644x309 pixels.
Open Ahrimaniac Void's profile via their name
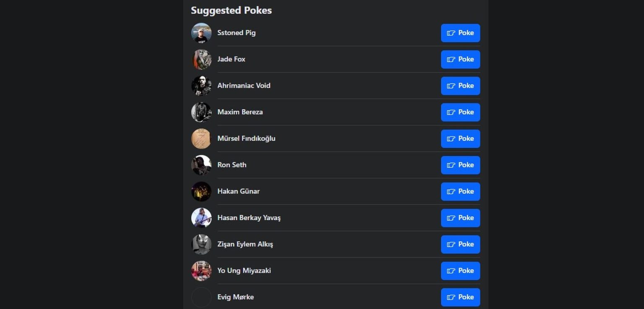tap(244, 85)
